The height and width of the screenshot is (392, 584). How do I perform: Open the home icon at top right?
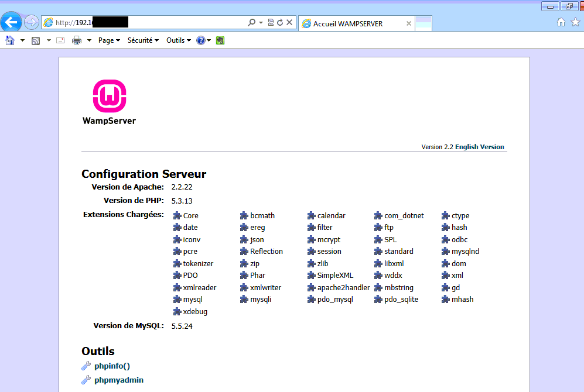tap(561, 22)
